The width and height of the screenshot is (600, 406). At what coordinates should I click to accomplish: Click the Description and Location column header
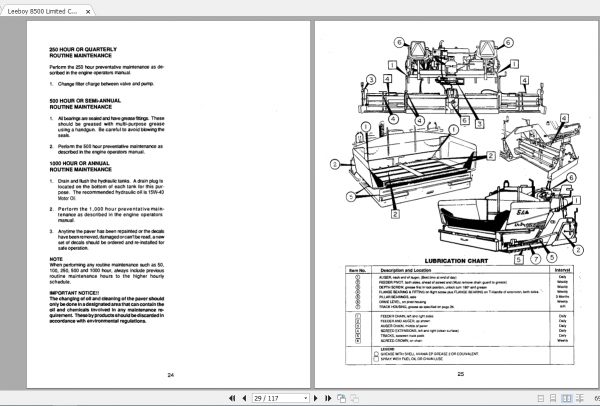click(x=406, y=270)
